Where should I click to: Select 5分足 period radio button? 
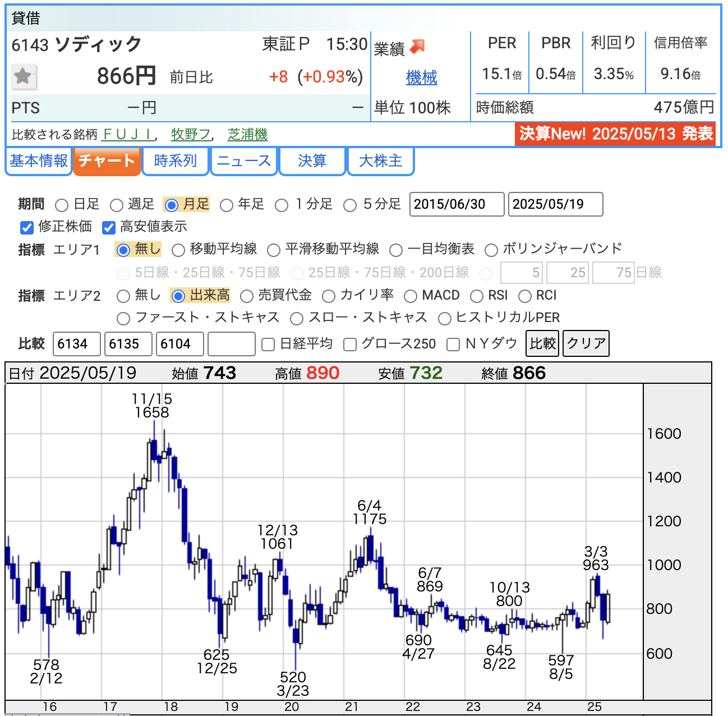pyautogui.click(x=350, y=205)
